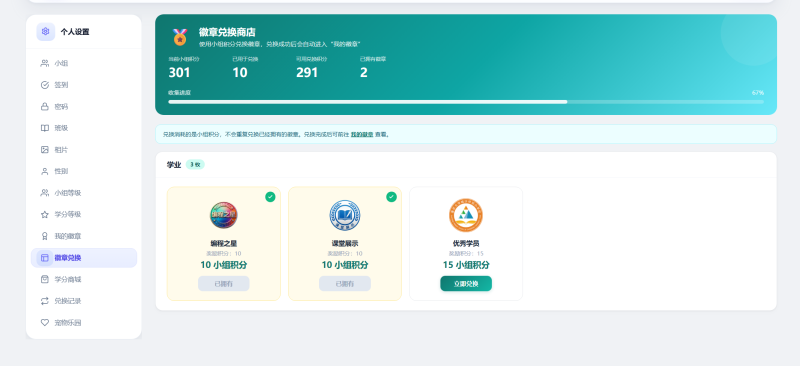
Task: Click the 徽章兑换商店 heading
Action: (227, 32)
